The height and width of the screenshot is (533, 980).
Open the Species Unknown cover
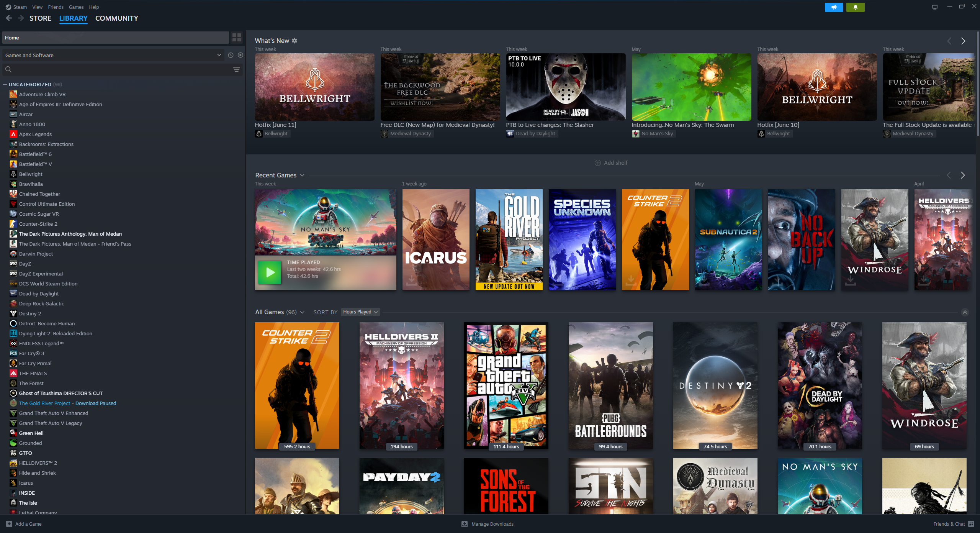[x=582, y=239]
